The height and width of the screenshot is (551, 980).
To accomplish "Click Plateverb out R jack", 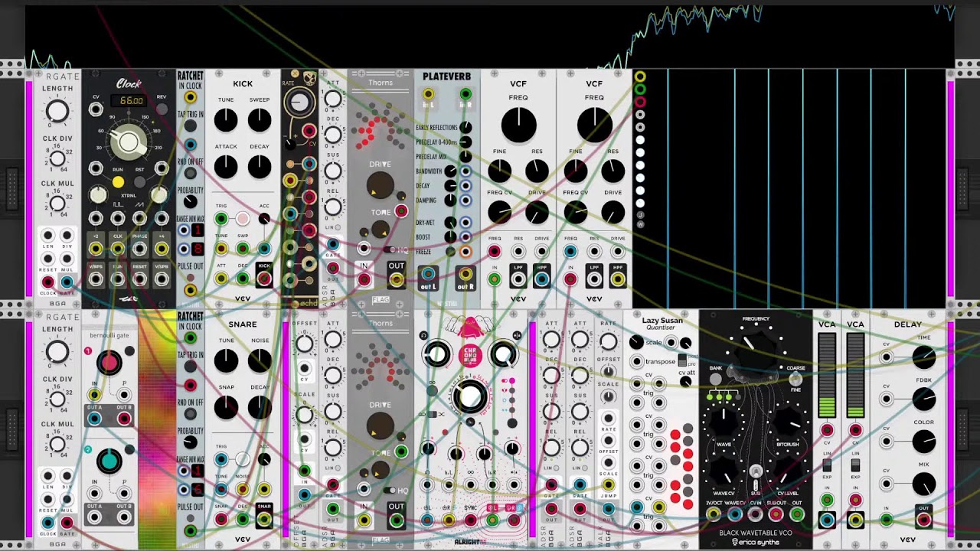I will pyautogui.click(x=465, y=274).
